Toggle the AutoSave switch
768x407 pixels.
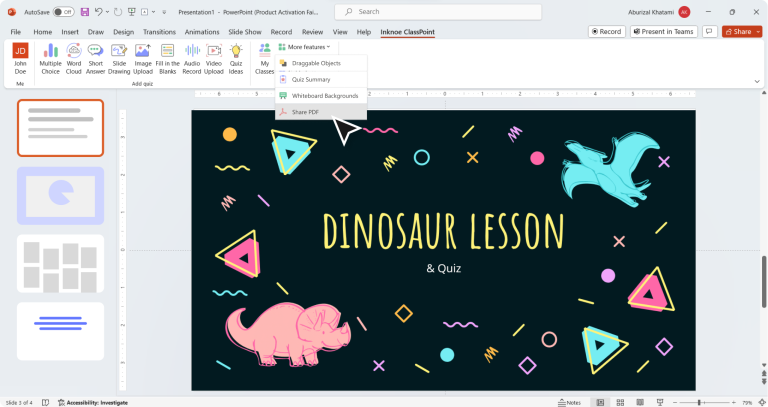63,12
